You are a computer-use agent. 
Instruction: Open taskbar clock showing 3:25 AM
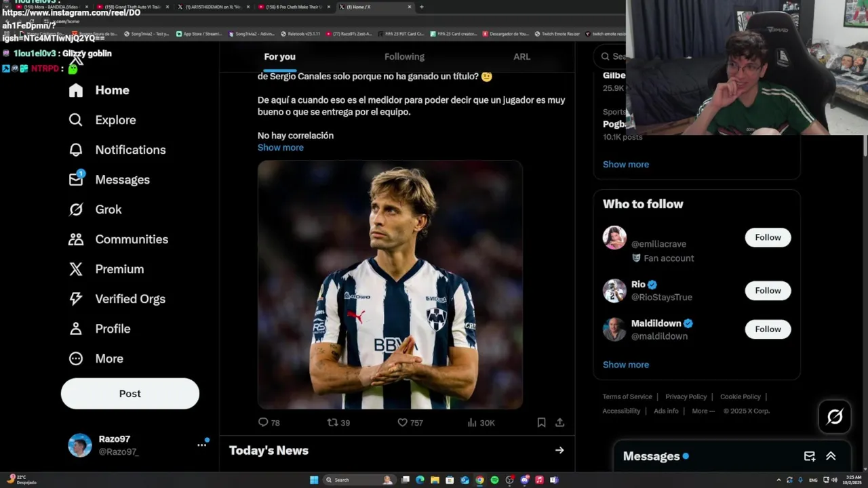coord(854,480)
